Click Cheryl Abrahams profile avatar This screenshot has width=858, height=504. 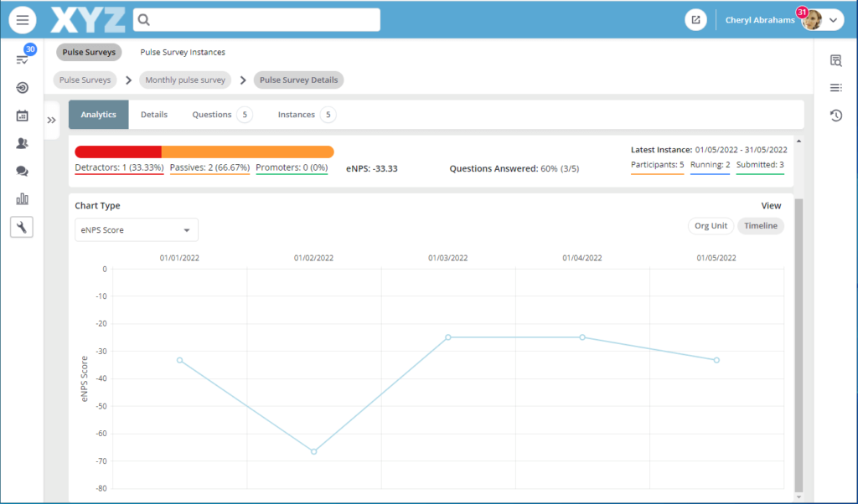click(813, 20)
